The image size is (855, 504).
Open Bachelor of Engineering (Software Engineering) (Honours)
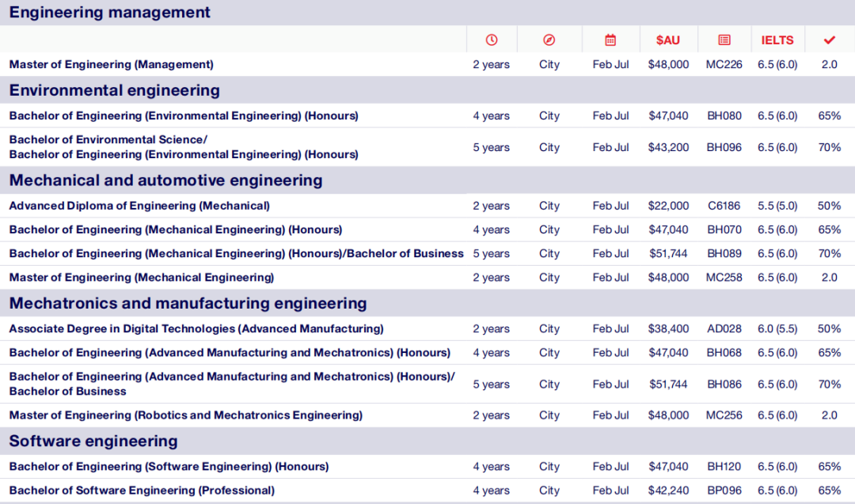point(169,466)
